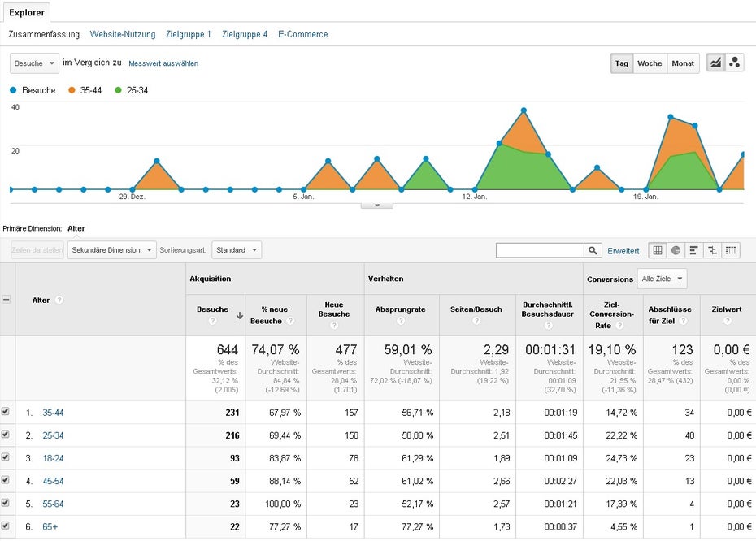
Task: Click the magnifier search button
Action: (593, 250)
